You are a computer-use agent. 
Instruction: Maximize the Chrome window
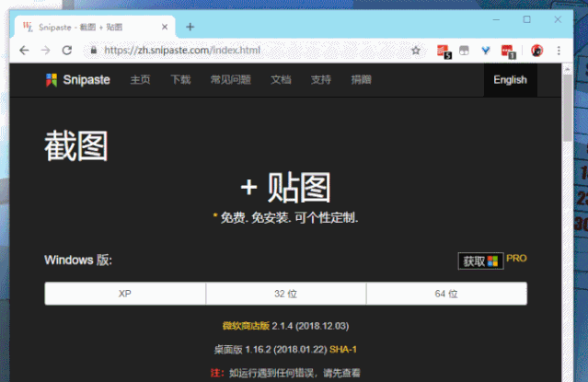[527, 19]
